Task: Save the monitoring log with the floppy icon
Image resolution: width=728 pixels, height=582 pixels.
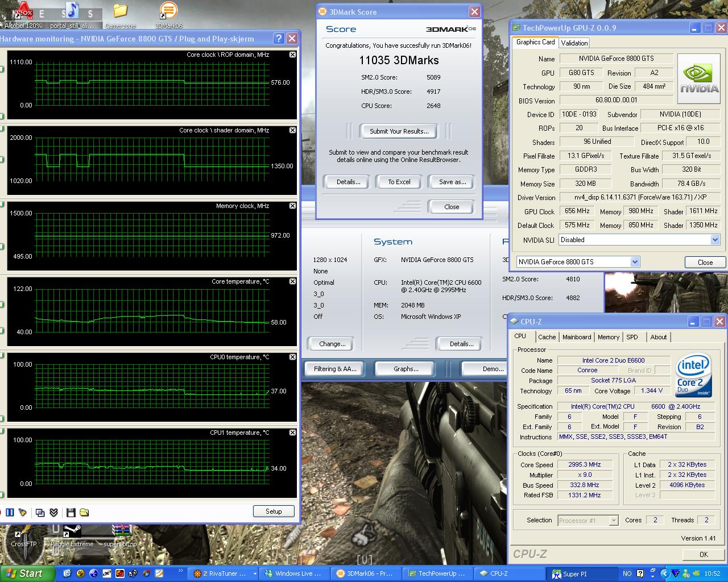Action: click(x=71, y=512)
